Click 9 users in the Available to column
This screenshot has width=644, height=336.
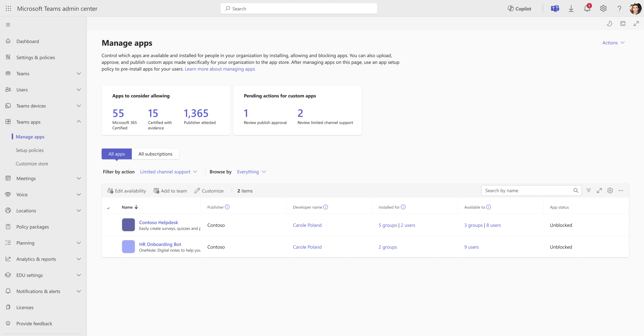tap(471, 247)
